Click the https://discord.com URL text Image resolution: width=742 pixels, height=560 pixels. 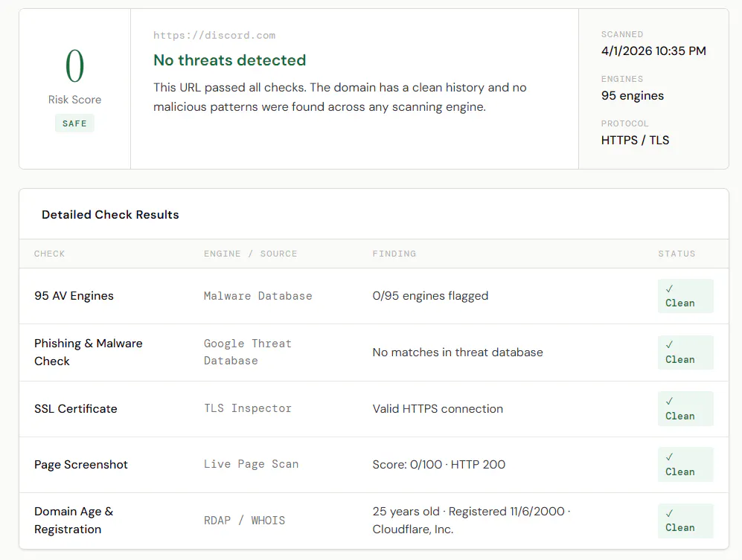(214, 36)
